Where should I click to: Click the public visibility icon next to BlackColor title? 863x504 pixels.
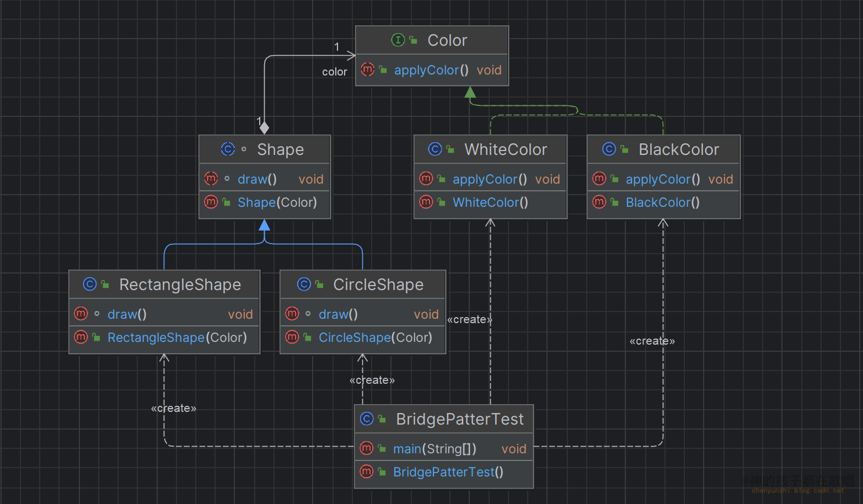tap(625, 149)
